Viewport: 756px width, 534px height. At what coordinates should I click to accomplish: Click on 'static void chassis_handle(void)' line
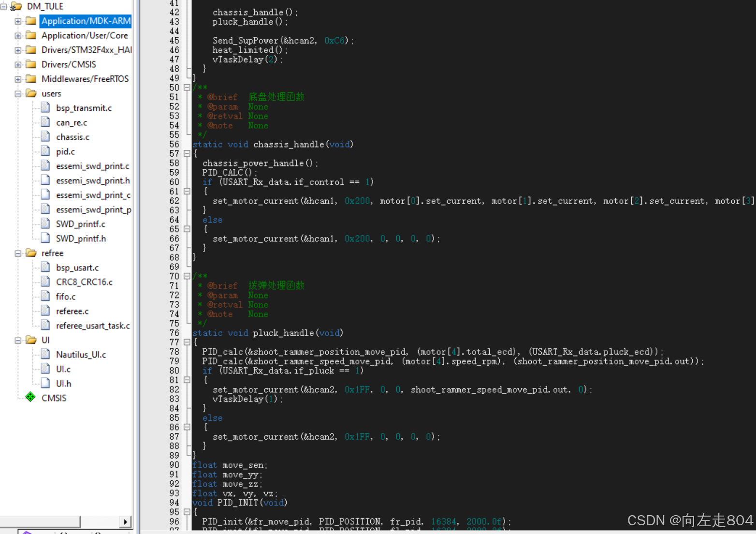[273, 144]
